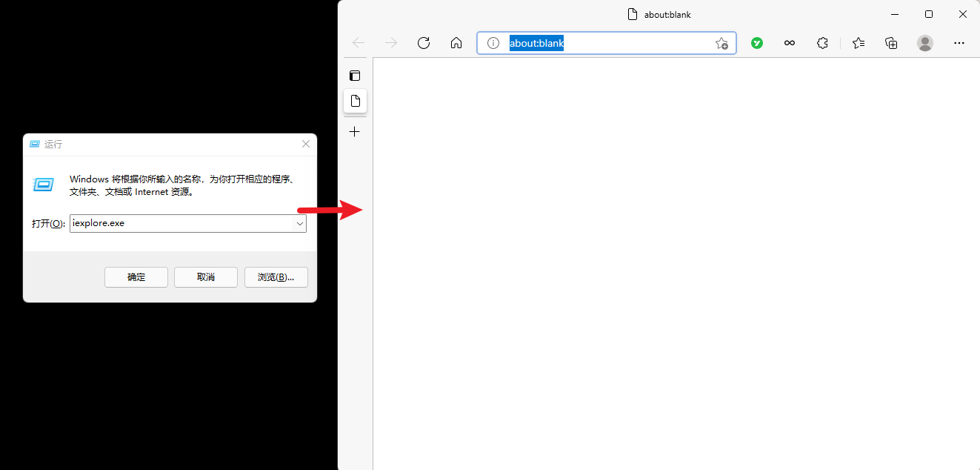
Task: Open a new tab with plus button
Action: click(x=355, y=132)
